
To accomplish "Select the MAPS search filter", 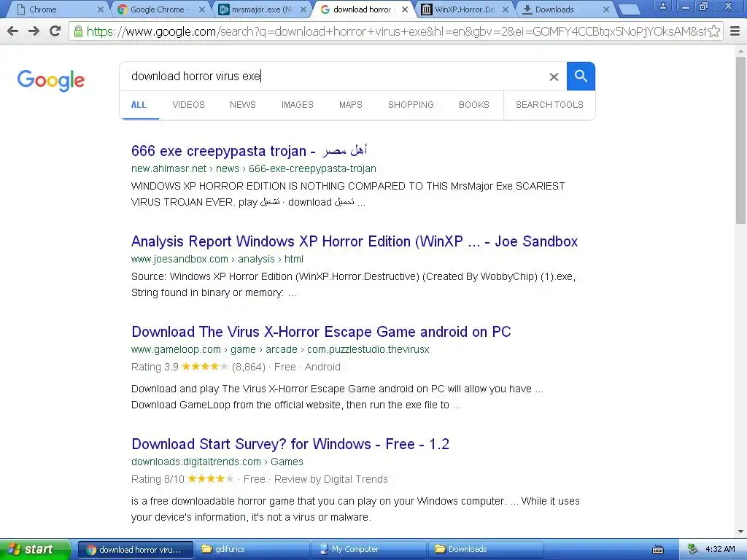I will point(351,105).
